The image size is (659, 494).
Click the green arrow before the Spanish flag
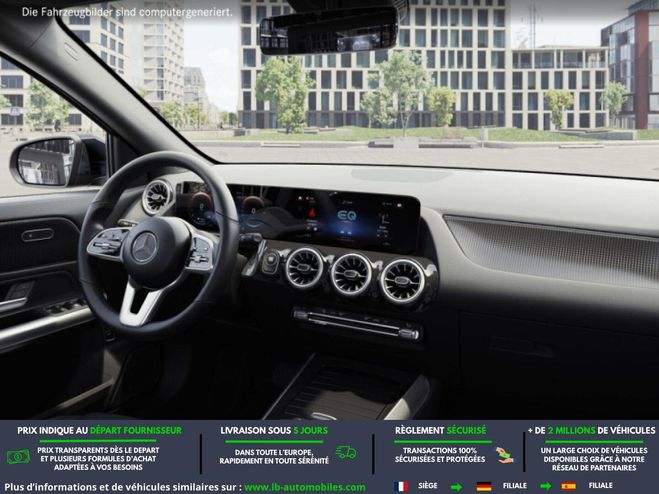tap(546, 486)
